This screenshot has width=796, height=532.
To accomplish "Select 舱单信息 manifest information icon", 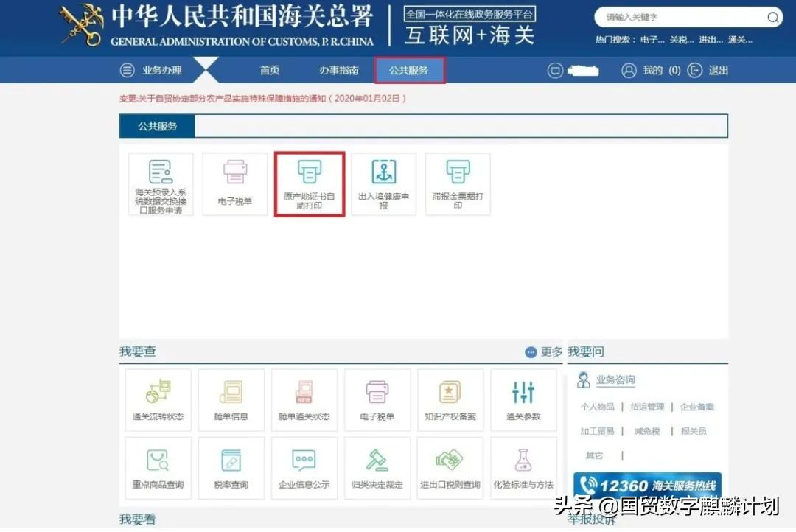I will point(231,399).
